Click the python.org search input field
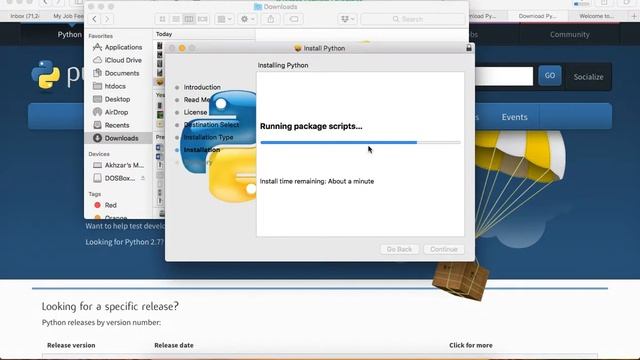This screenshot has width=640, height=360. [x=504, y=76]
